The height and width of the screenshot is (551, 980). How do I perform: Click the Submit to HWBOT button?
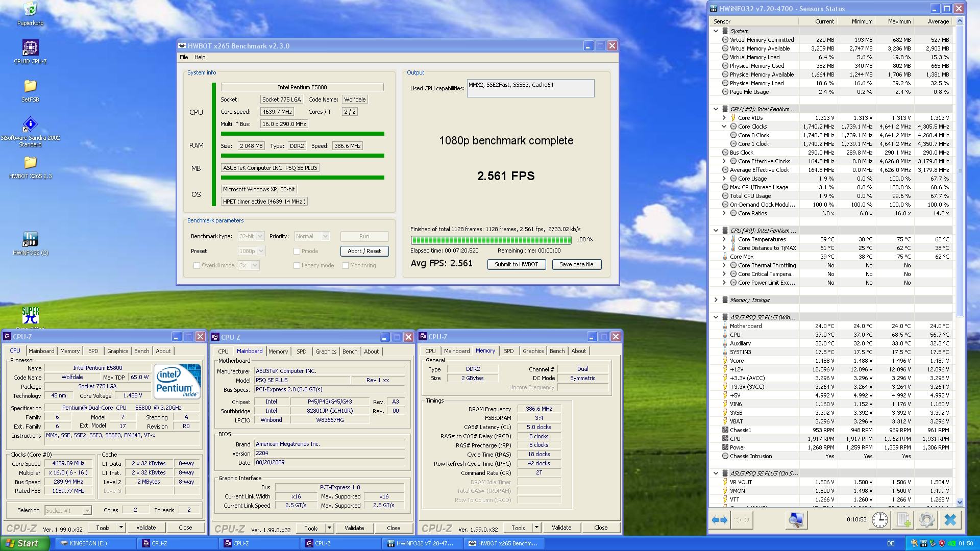pyautogui.click(x=516, y=264)
